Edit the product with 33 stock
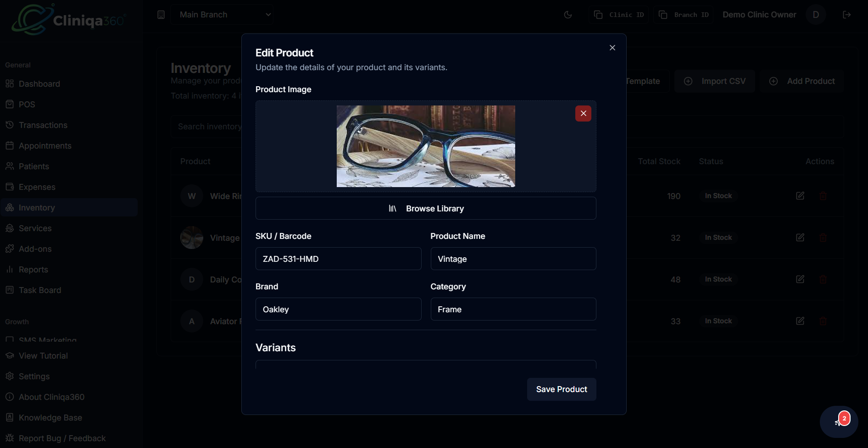Image resolution: width=868 pixels, height=448 pixels. click(800, 321)
